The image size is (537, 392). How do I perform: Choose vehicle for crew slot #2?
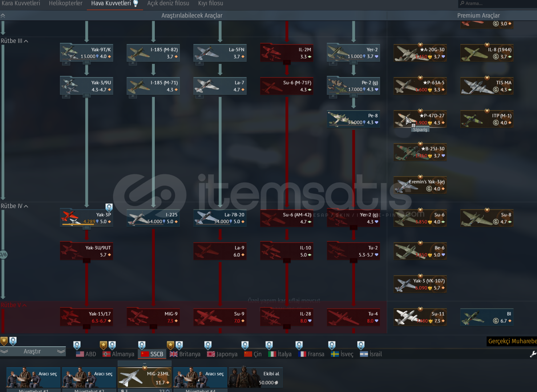89,377
